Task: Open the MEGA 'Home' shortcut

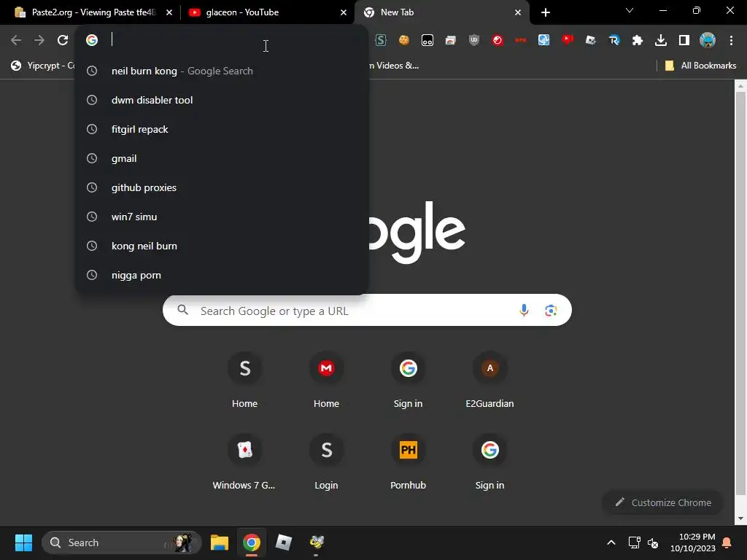Action: [326, 380]
